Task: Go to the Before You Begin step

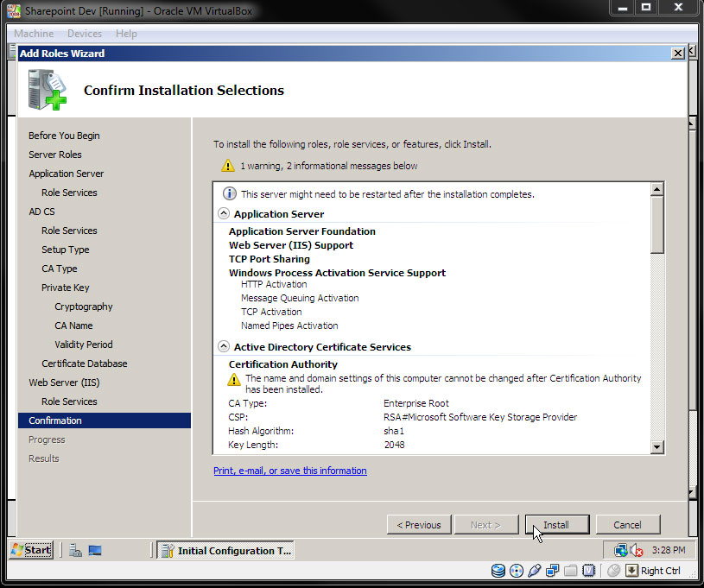Action: tap(64, 136)
